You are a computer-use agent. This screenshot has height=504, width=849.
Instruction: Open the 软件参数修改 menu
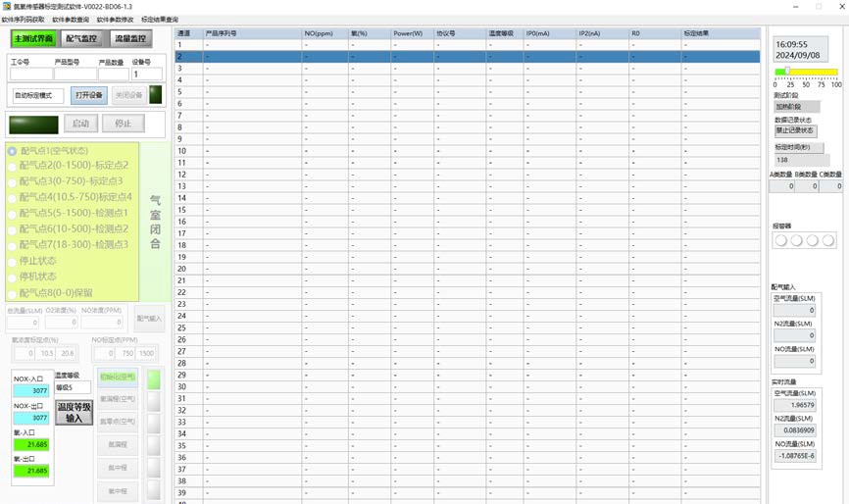click(115, 20)
